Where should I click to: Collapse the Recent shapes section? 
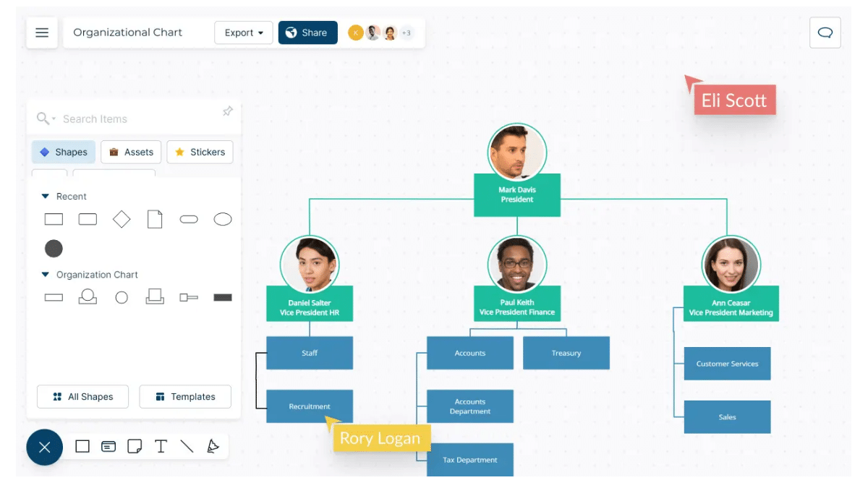(x=45, y=197)
